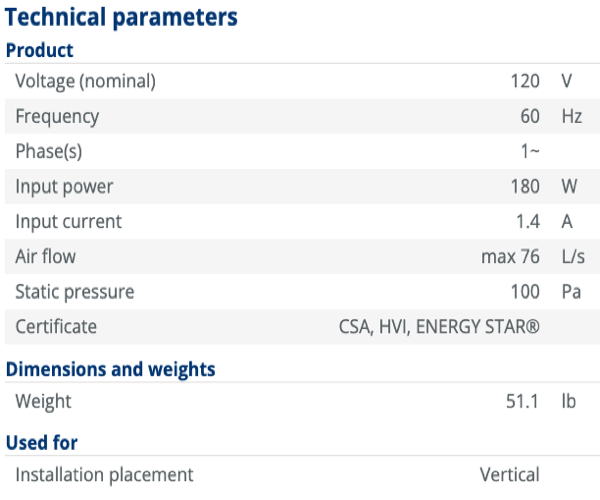This screenshot has width=600, height=500.
Task: Click the Vertical installation placement value
Action: 510,475
